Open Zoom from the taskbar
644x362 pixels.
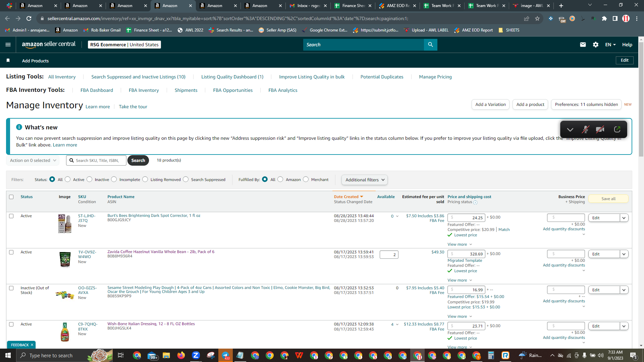tap(196, 355)
